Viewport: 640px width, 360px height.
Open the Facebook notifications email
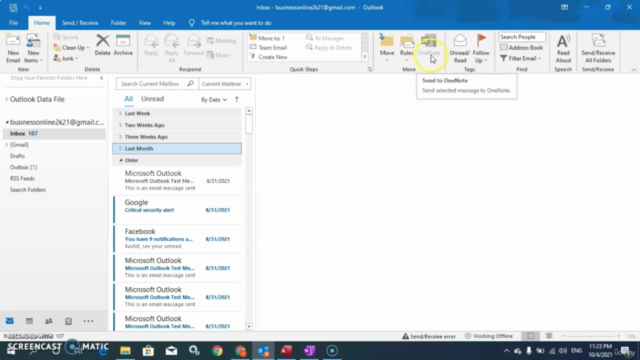pyautogui.click(x=178, y=238)
